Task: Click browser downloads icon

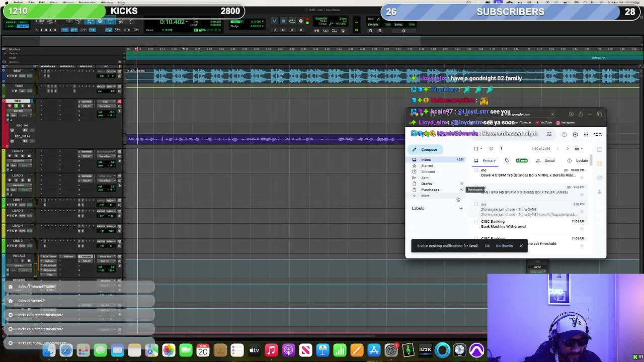Action: pyautogui.click(x=571, y=114)
